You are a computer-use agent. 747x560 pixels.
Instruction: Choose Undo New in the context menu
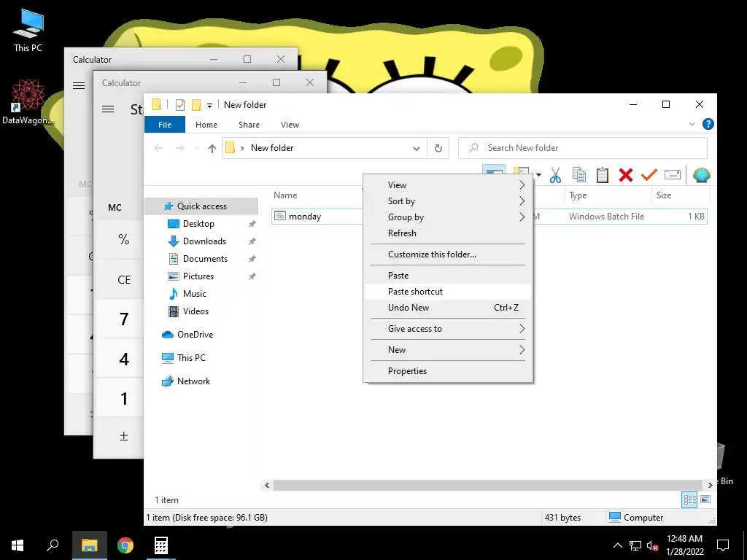pyautogui.click(x=448, y=308)
